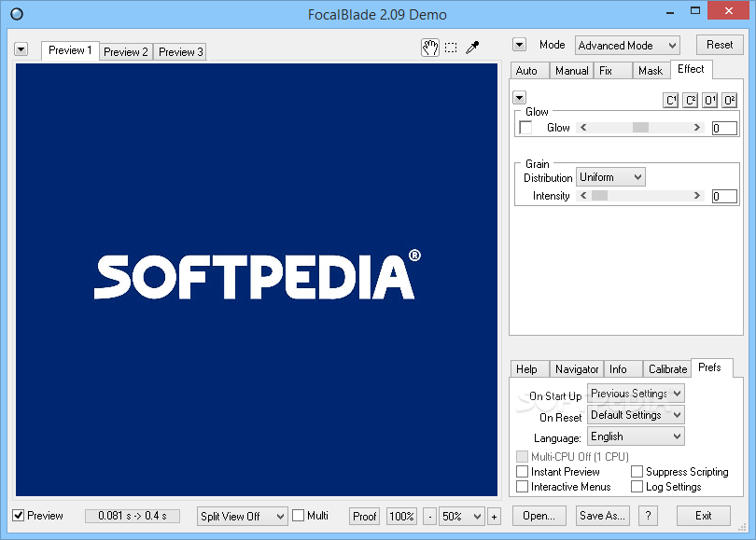Open the Mode dropdown showing Advanced Mode
The height and width of the screenshot is (540, 756).
coord(627,46)
